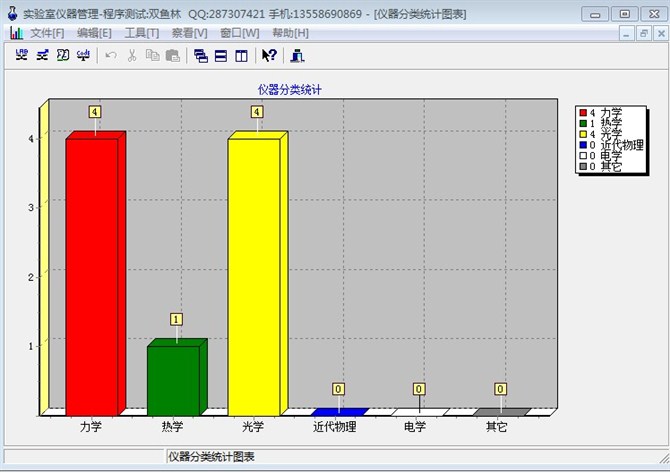Screen dimensions: 670x473
Task: Click the 热学 axis label
Action: pos(172,426)
